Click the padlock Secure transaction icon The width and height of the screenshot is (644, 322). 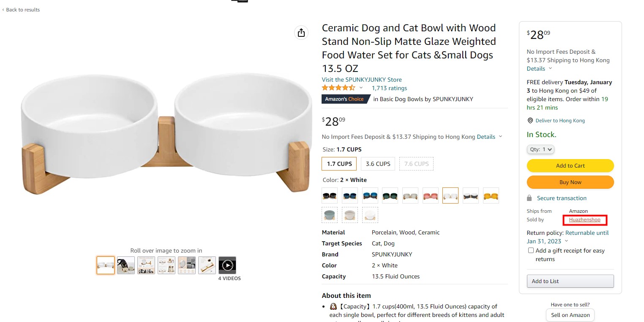[529, 198]
